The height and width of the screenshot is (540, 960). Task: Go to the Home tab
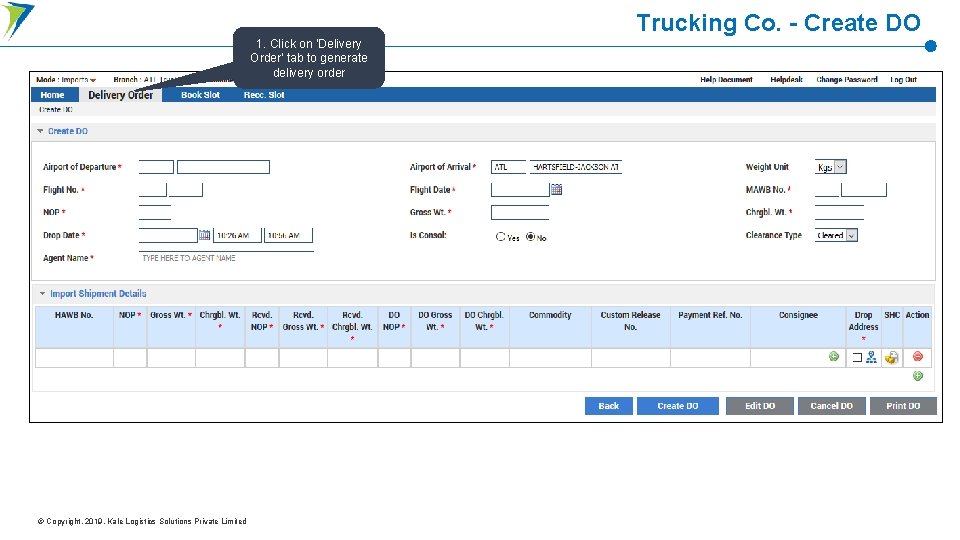tap(53, 95)
